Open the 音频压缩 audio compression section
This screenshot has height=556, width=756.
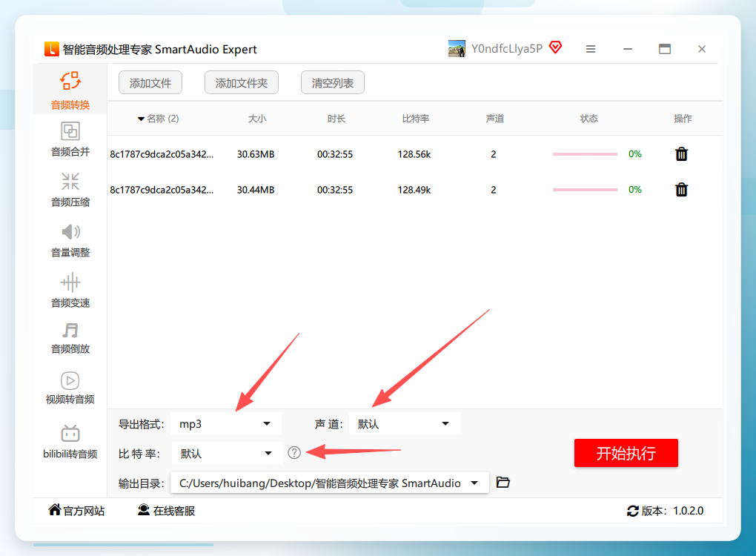click(x=70, y=190)
